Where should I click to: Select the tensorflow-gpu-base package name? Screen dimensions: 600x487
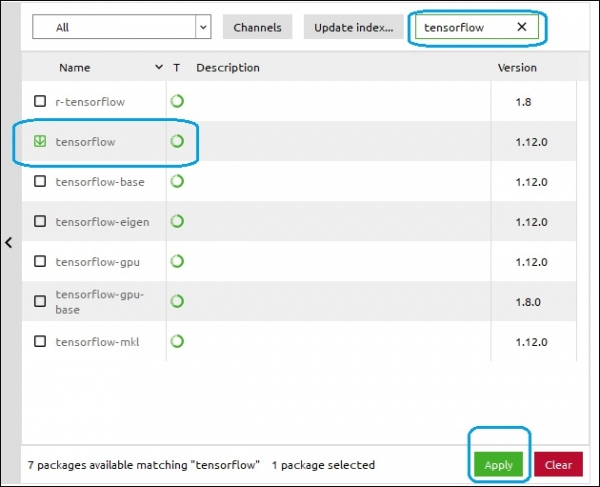tap(99, 302)
